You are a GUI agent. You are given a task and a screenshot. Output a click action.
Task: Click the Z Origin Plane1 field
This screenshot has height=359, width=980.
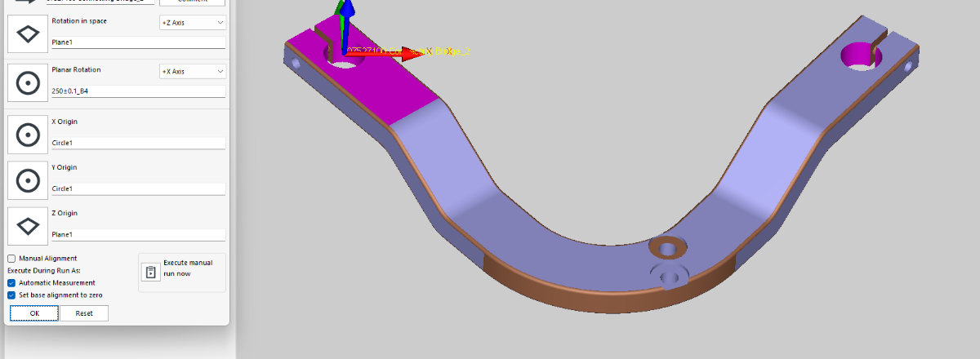click(x=137, y=235)
